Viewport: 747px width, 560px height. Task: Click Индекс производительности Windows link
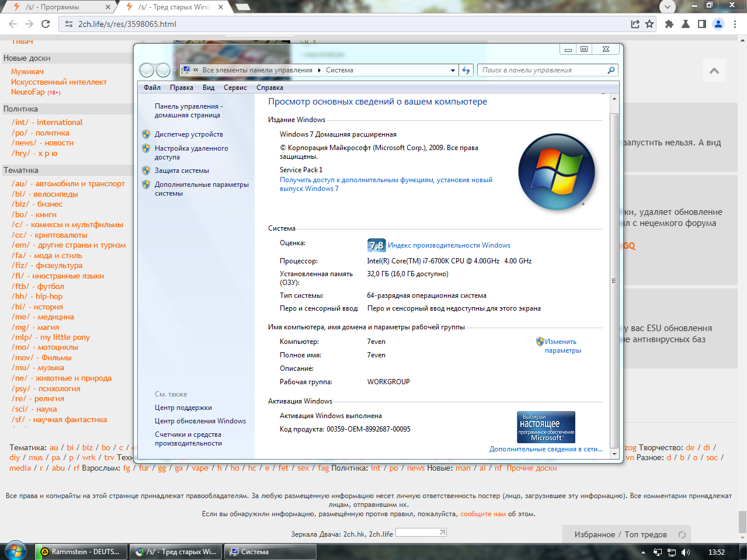tap(449, 245)
